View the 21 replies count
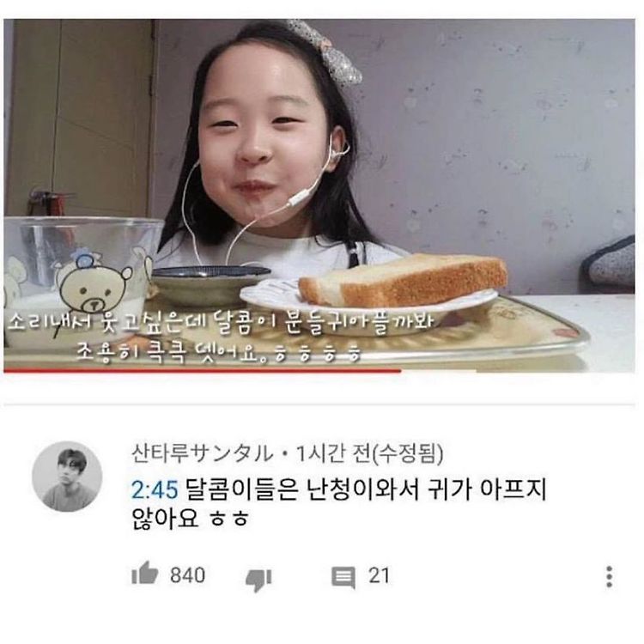The image size is (644, 644). [x=379, y=575]
